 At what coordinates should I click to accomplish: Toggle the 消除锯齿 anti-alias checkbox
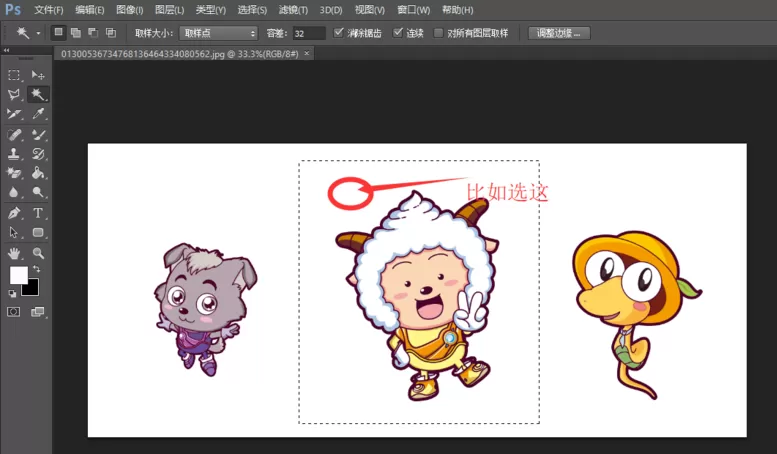click(338, 33)
